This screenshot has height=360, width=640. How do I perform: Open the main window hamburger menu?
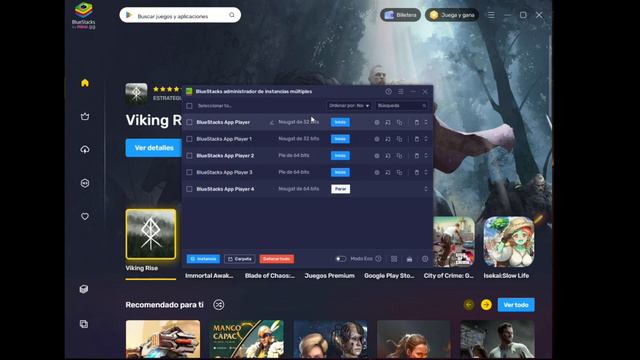[x=491, y=15]
